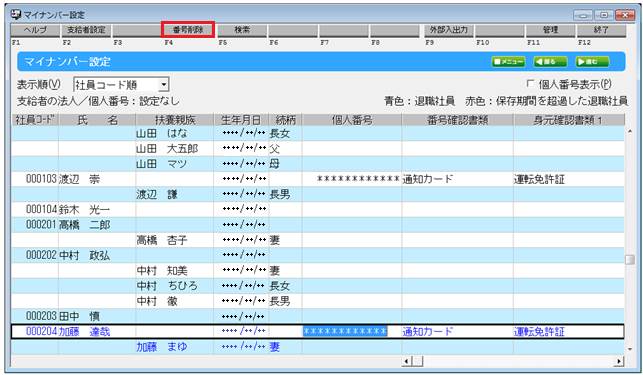The image size is (643, 375).
Task: Click the vertical scrollbar thumb
Action: [630, 259]
